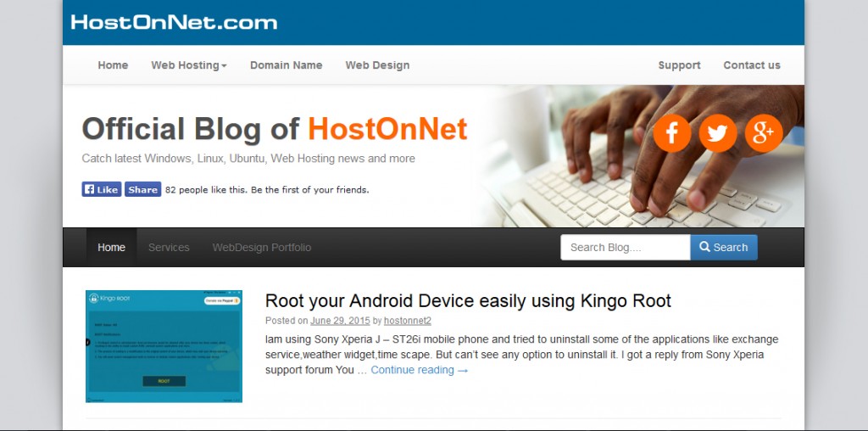Switch to the Services blog tab
The image size is (868, 431).
pos(169,247)
